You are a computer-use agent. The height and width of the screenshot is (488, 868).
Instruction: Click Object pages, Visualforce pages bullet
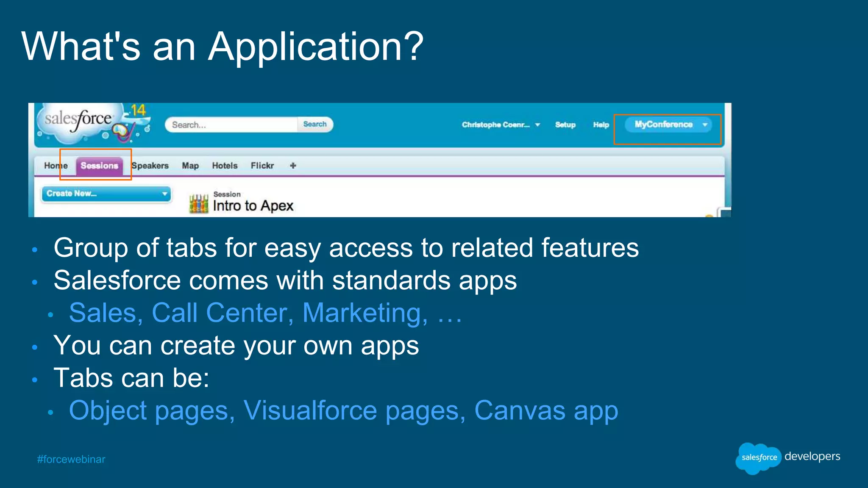pyautogui.click(x=343, y=411)
